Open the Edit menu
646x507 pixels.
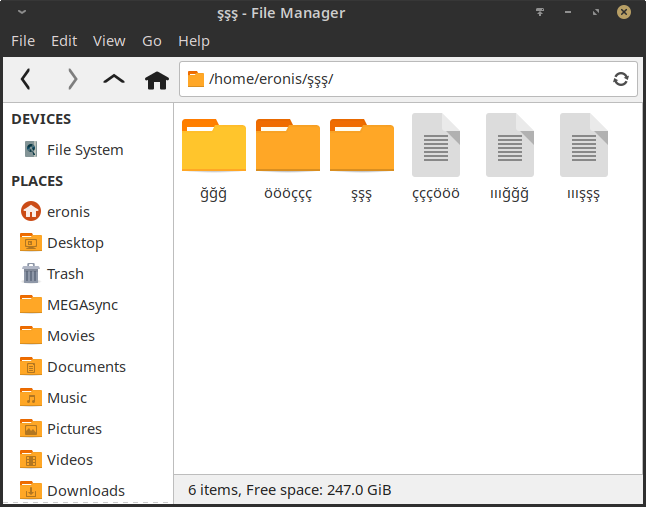(64, 41)
